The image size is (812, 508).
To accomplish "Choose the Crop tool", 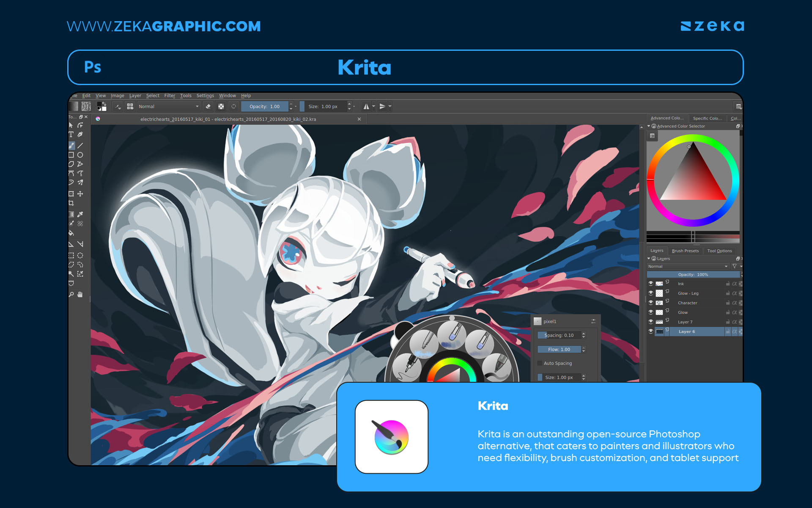I will click(x=71, y=203).
